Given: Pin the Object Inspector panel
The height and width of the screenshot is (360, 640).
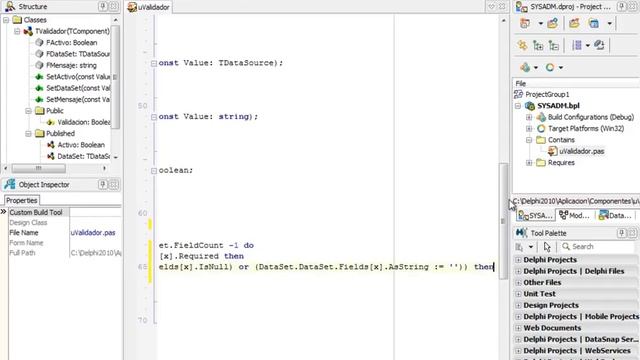Looking at the screenshot, I should tap(103, 184).
